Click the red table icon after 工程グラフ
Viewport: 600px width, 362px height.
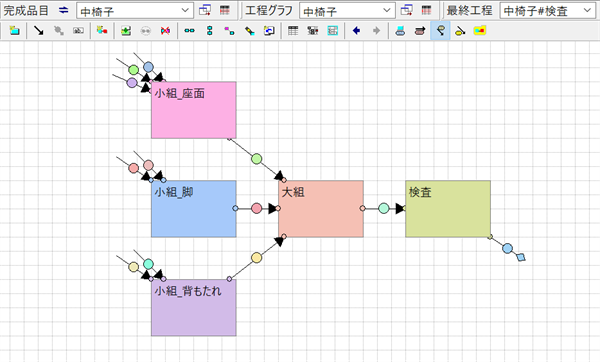point(426,10)
